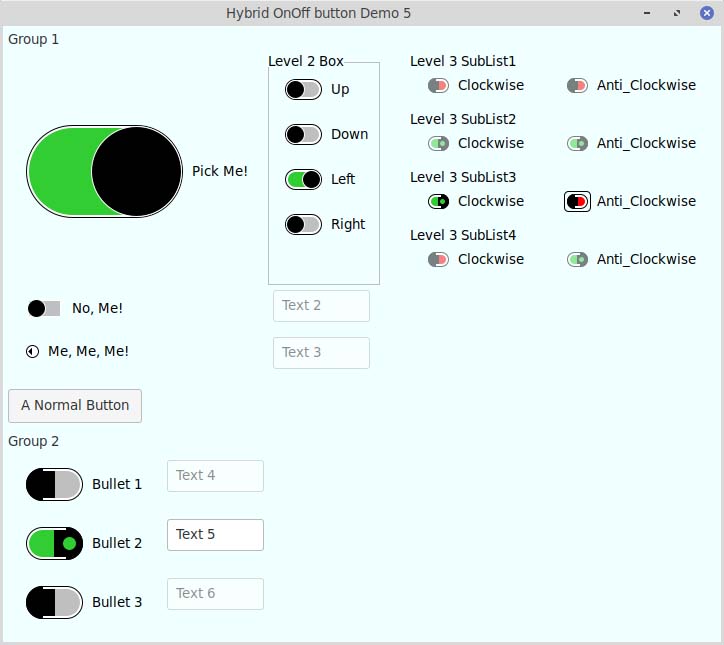724x645 pixels.
Task: Click the Level 3 SubList3 heading
Action: tap(463, 177)
